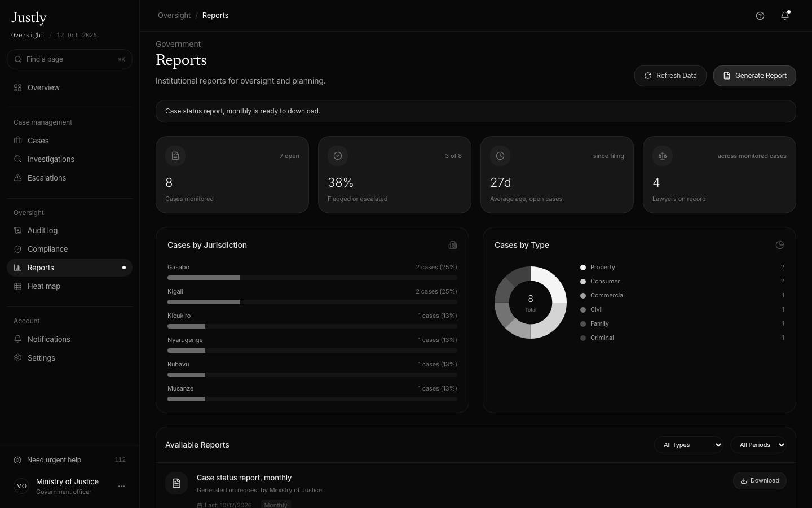Click the Refresh Data button
The image size is (812, 508).
point(670,76)
